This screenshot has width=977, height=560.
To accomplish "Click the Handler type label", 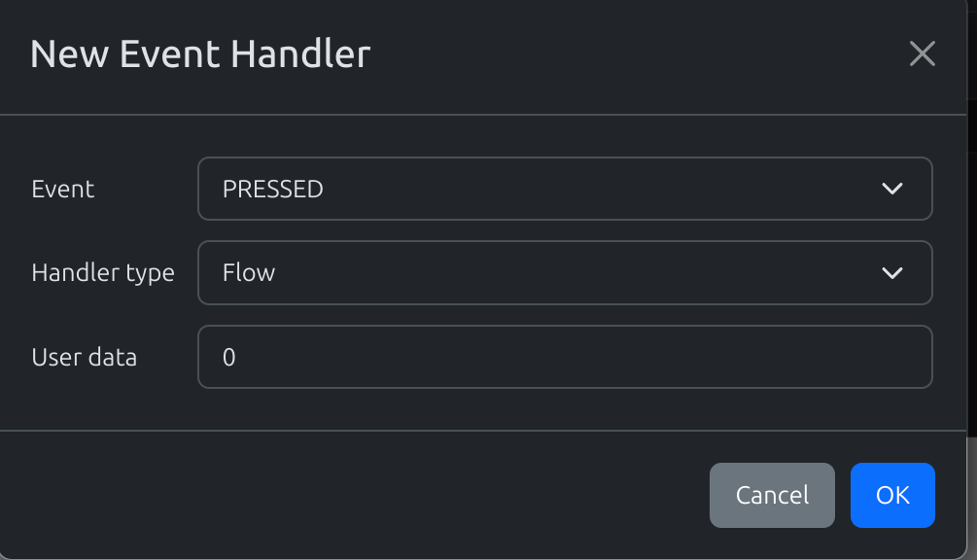I will (103, 273).
